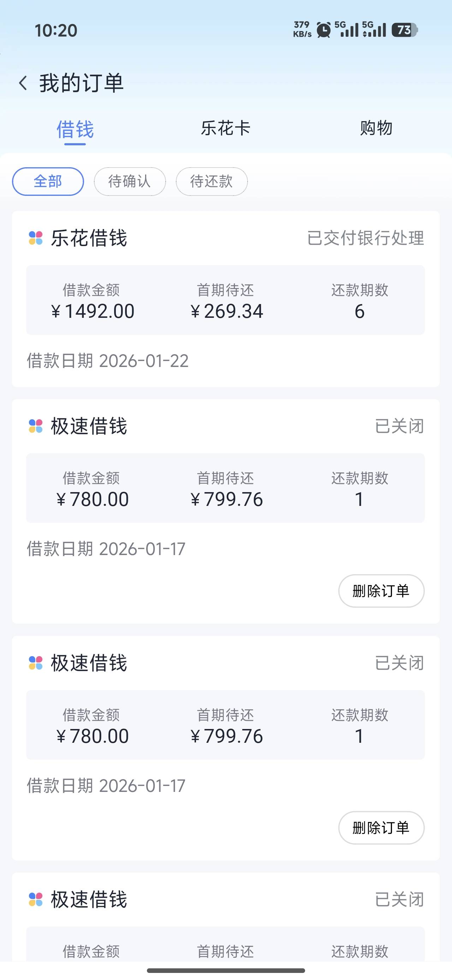Tap the ¥269.34 first installment amount

pos(227,311)
